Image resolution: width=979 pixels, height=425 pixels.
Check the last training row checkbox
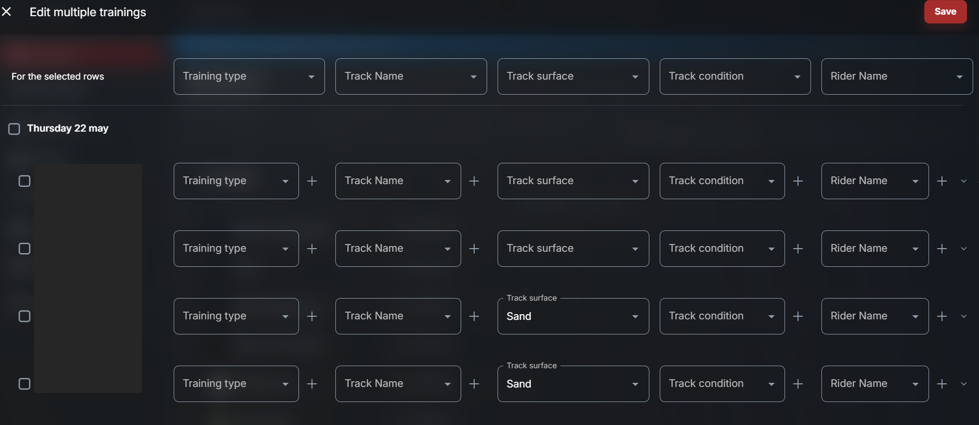pyautogui.click(x=24, y=384)
